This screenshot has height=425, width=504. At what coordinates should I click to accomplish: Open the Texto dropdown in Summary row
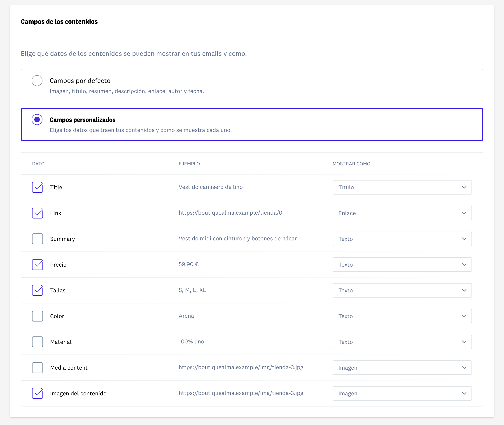pyautogui.click(x=402, y=239)
